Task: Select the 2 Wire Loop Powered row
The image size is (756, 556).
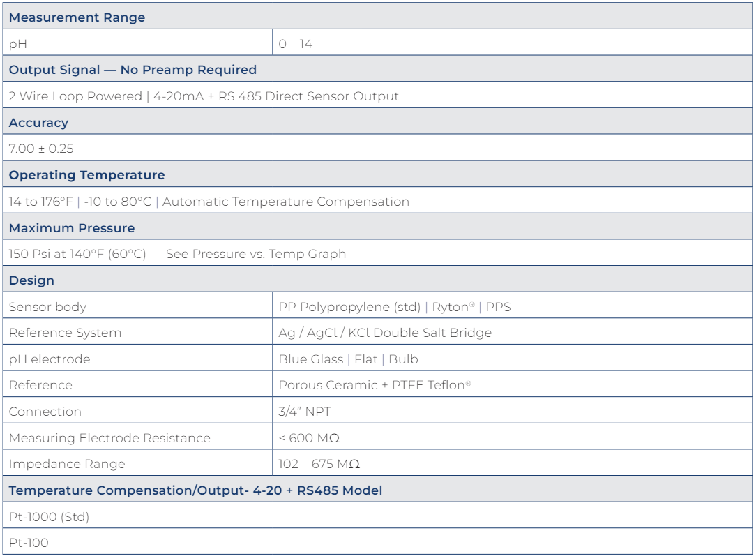Action: 204,96
